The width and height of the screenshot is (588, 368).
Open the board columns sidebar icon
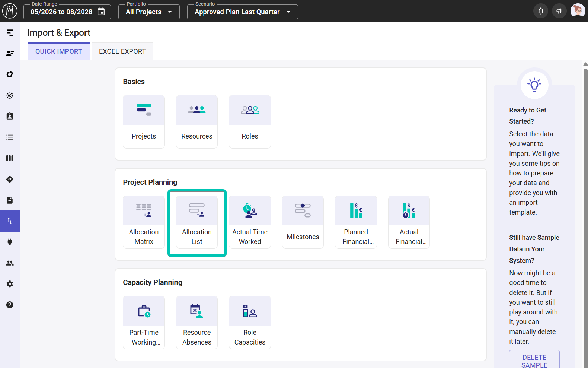coord(10,158)
